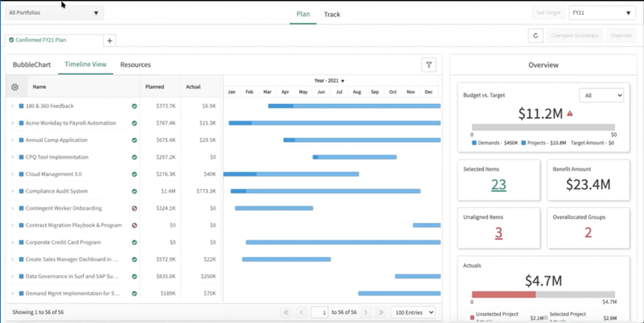644x323 pixels.
Task: Open the Year - 2021 timeline dropdown
Action: click(x=329, y=81)
